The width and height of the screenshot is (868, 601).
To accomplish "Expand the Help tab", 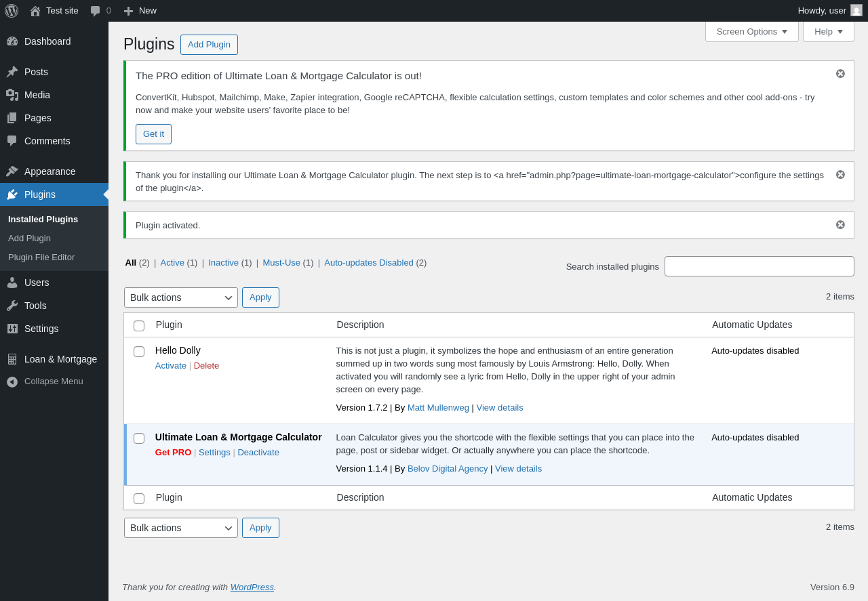I will pos(829,31).
